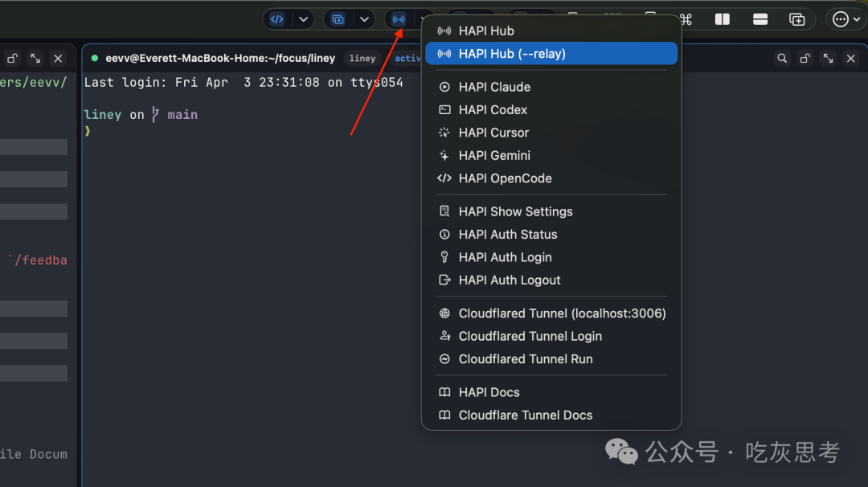
Task: Open the ellipsis more options dropdown
Action: click(x=845, y=19)
